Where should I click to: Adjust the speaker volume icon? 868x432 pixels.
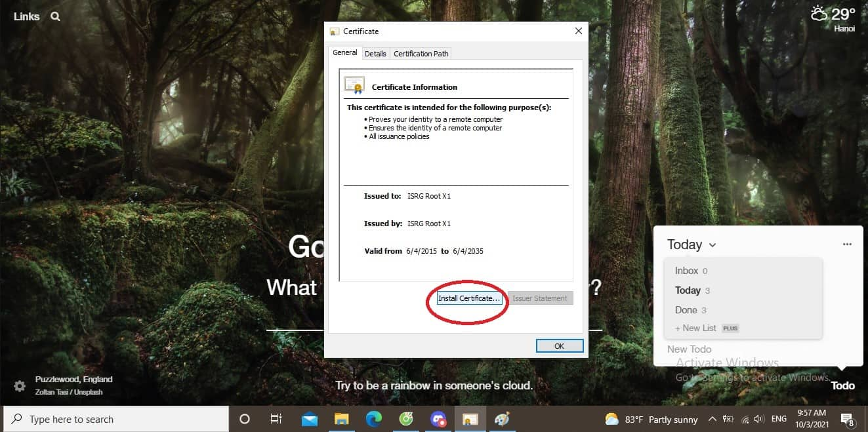(759, 419)
